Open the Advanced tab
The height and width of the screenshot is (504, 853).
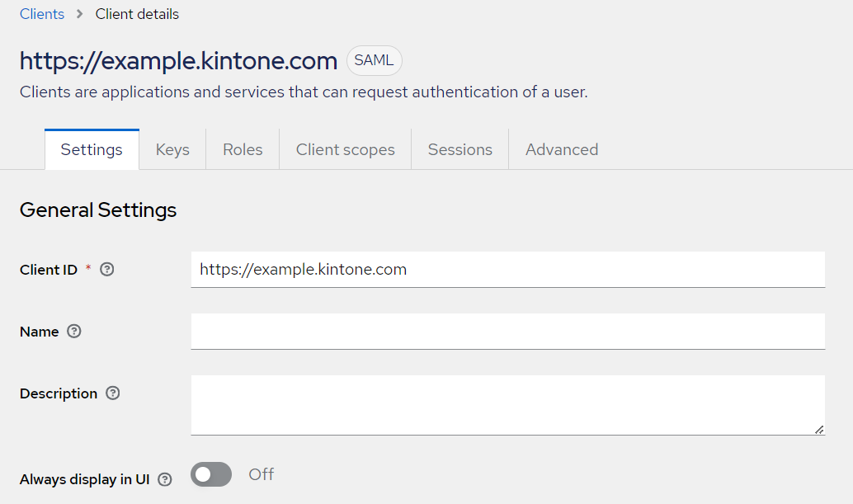561,149
